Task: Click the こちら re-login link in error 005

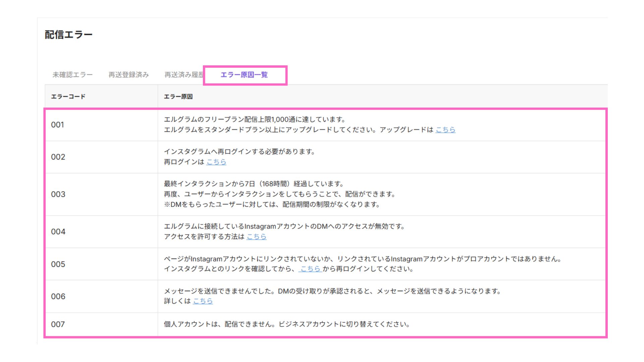Action: (x=310, y=269)
